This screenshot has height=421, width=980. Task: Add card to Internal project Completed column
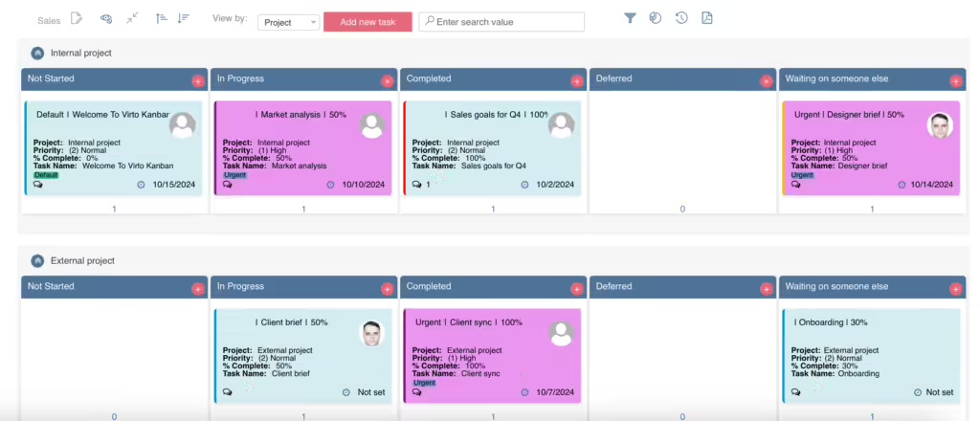click(x=577, y=81)
